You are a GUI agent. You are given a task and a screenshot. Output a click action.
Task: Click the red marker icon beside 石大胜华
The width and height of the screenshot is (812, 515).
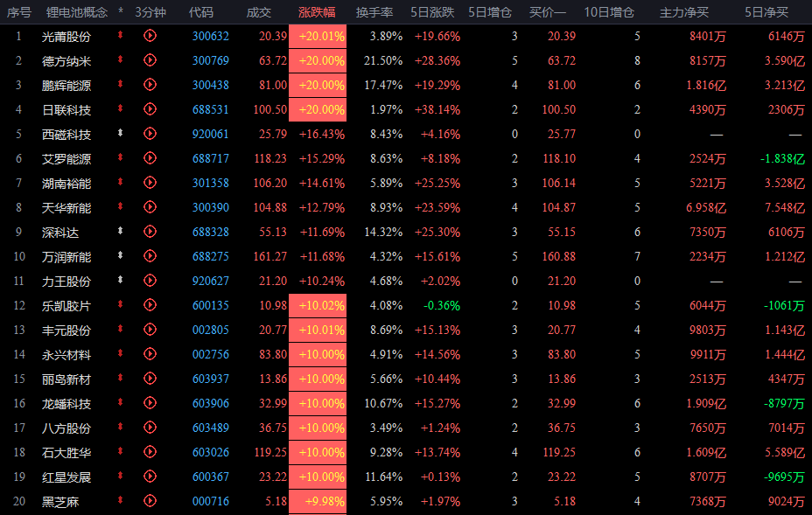pos(121,452)
